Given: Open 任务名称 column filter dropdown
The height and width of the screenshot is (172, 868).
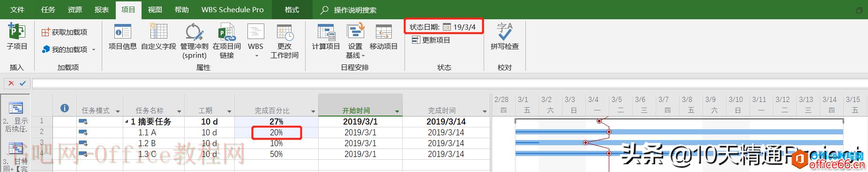Looking at the screenshot, I should tap(179, 111).
